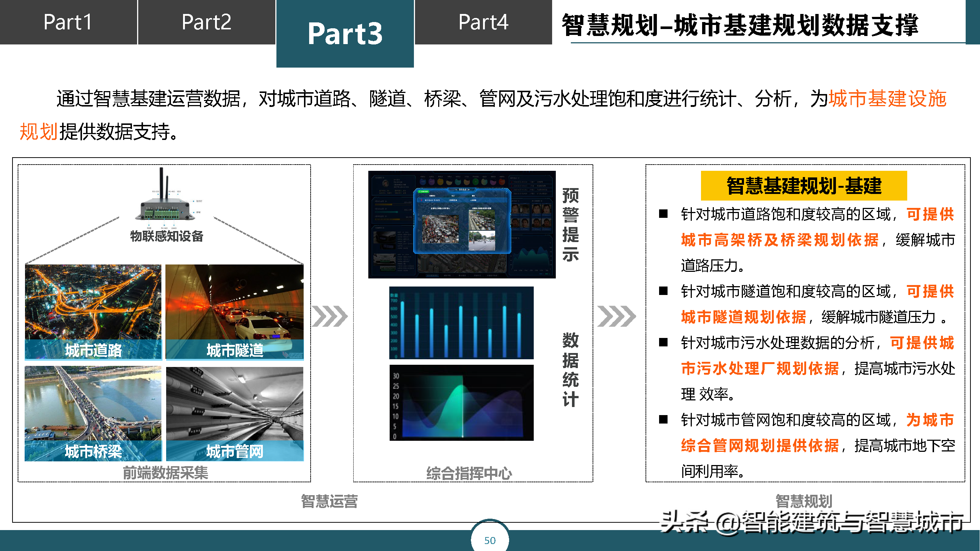The image size is (980, 551).
Task: Switch to the Part1 tab
Action: pos(68,22)
